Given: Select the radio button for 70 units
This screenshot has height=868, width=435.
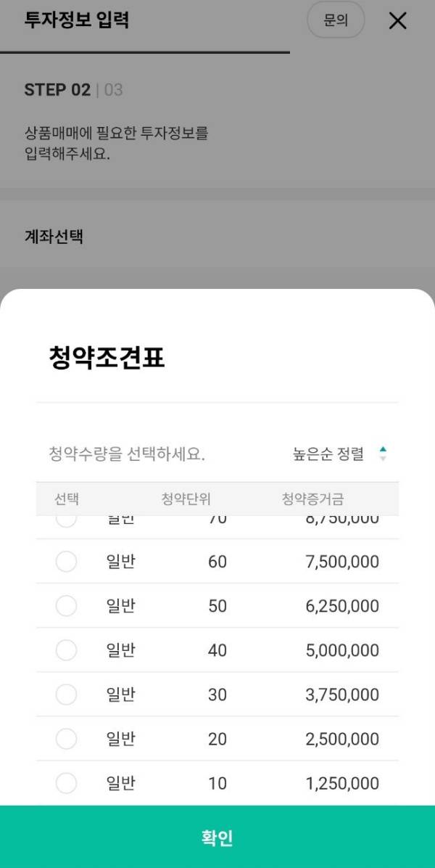Looking at the screenshot, I should [66, 517].
